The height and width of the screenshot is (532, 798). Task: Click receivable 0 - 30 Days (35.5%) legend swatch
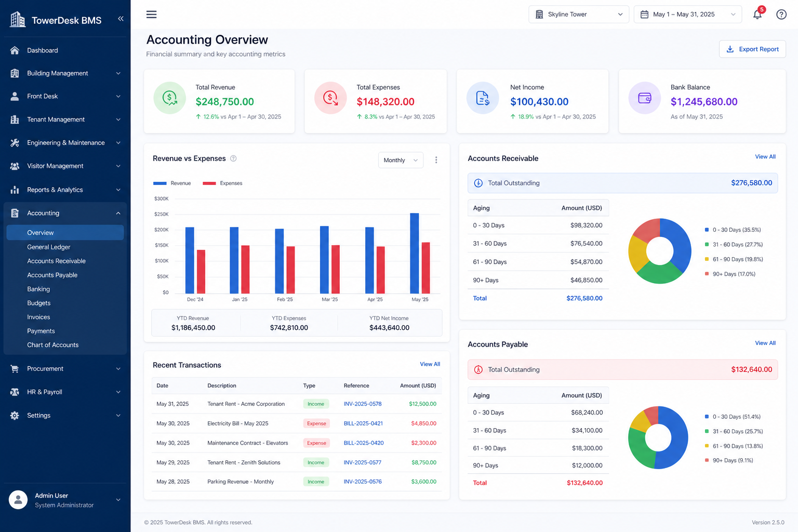click(x=707, y=230)
